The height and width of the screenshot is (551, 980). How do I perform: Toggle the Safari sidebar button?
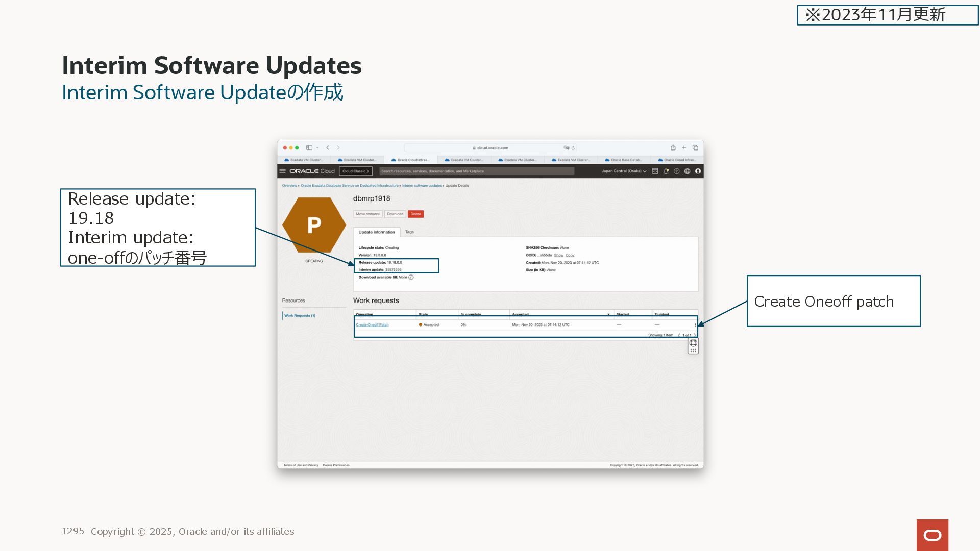pyautogui.click(x=309, y=148)
